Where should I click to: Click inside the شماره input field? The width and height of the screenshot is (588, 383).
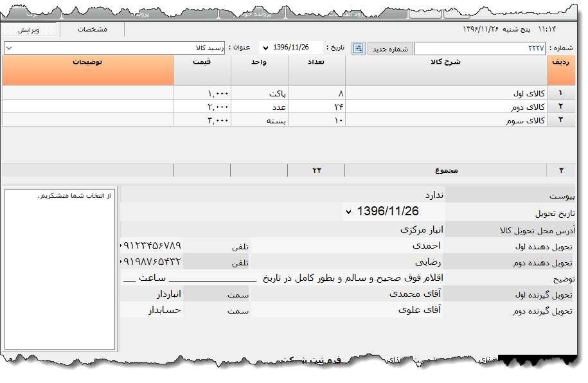[482, 48]
